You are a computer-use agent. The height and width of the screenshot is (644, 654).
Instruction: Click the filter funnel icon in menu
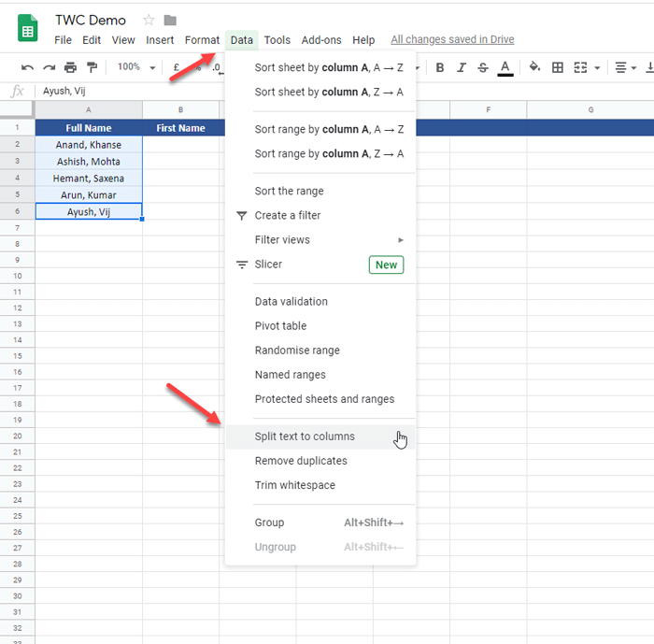coord(241,215)
